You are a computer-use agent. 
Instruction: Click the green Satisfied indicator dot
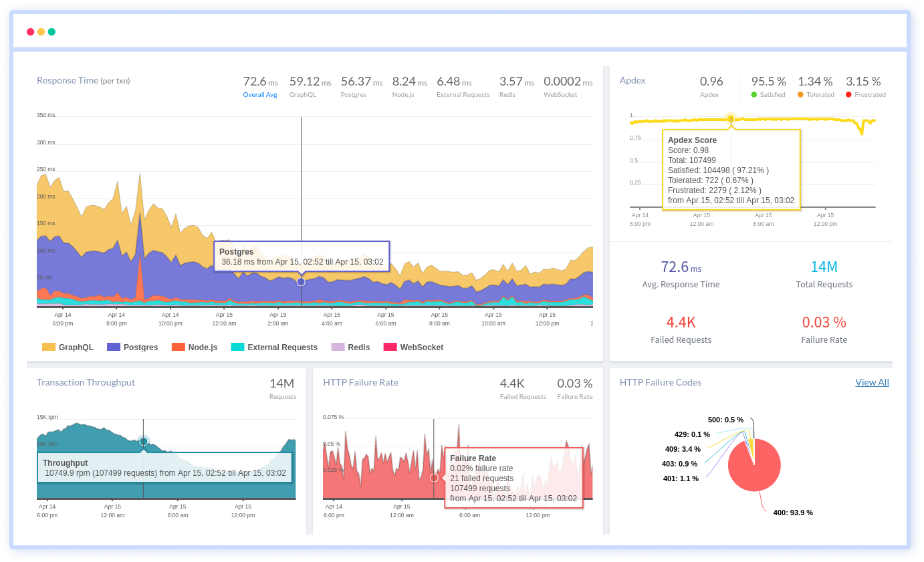753,94
